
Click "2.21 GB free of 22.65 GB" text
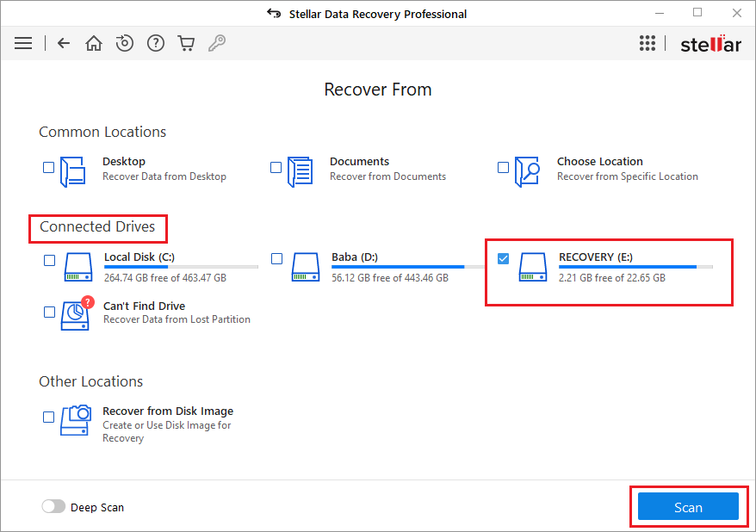[612, 278]
